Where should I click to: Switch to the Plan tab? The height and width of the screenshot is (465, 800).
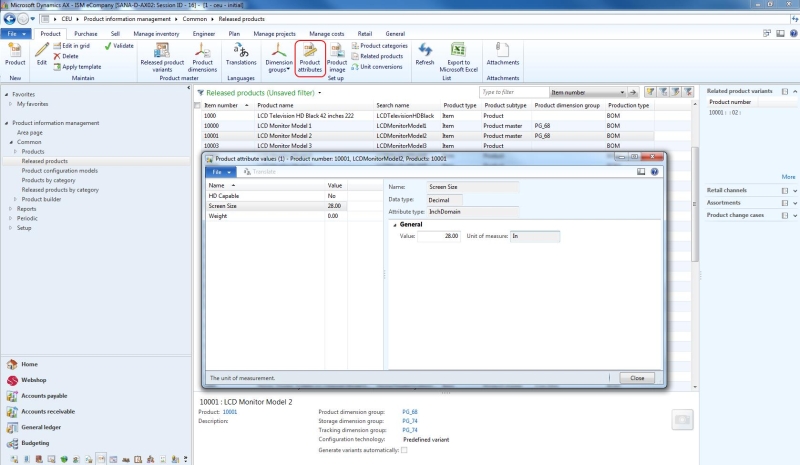coord(234,34)
